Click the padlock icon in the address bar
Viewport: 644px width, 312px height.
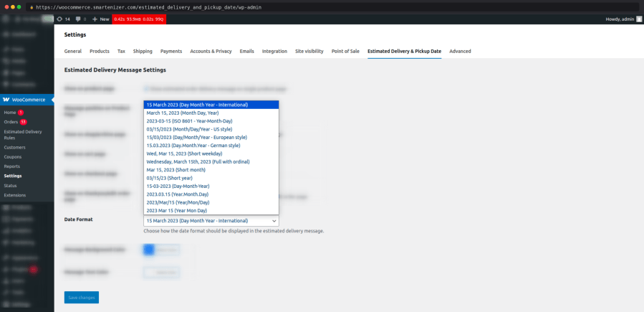click(32, 7)
